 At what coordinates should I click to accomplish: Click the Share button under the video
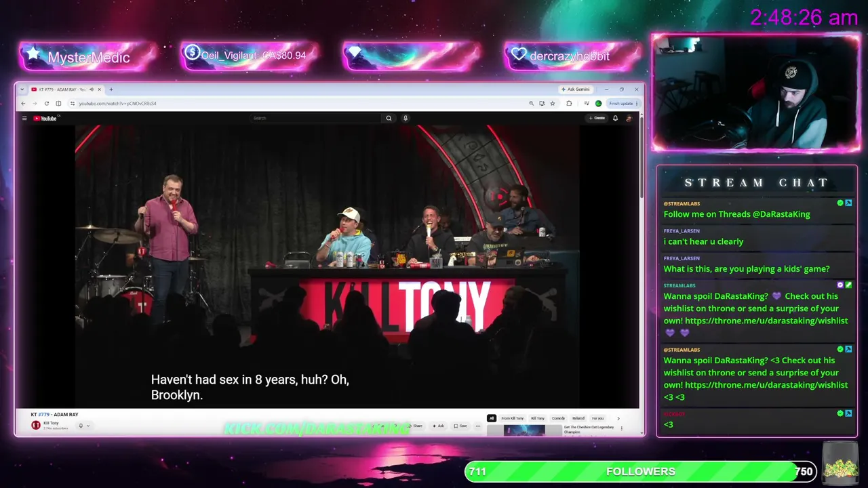(416, 426)
